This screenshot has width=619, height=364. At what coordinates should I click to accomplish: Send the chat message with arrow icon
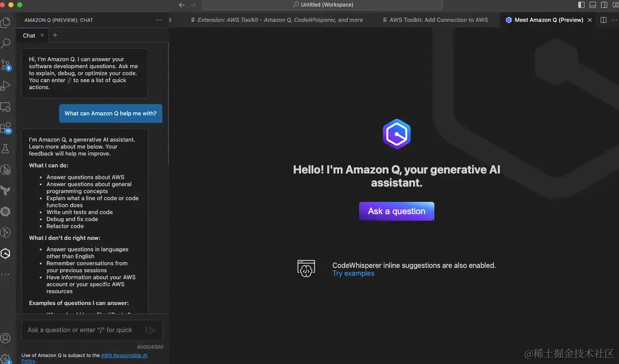coord(152,330)
